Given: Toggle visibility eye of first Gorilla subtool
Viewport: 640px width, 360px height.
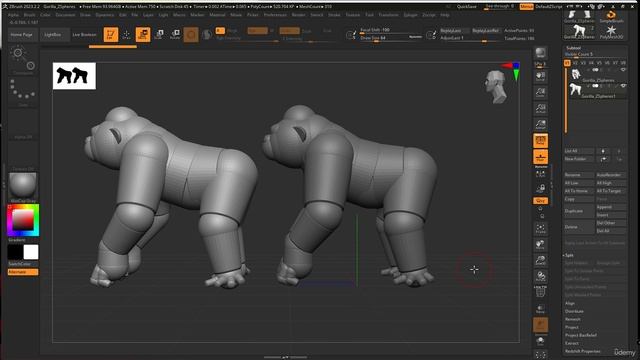Looking at the screenshot, I should click(x=623, y=70).
